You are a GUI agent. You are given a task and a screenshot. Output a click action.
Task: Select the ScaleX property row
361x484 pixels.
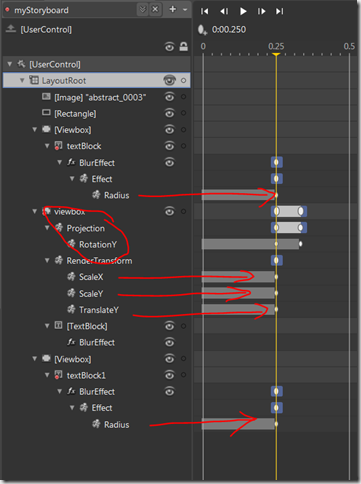point(97,277)
